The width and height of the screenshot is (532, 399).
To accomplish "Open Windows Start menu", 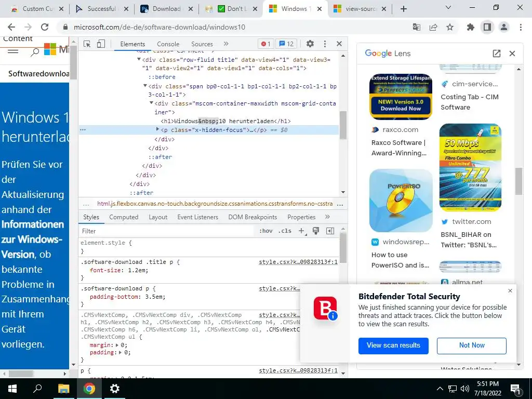I will tap(12, 389).
